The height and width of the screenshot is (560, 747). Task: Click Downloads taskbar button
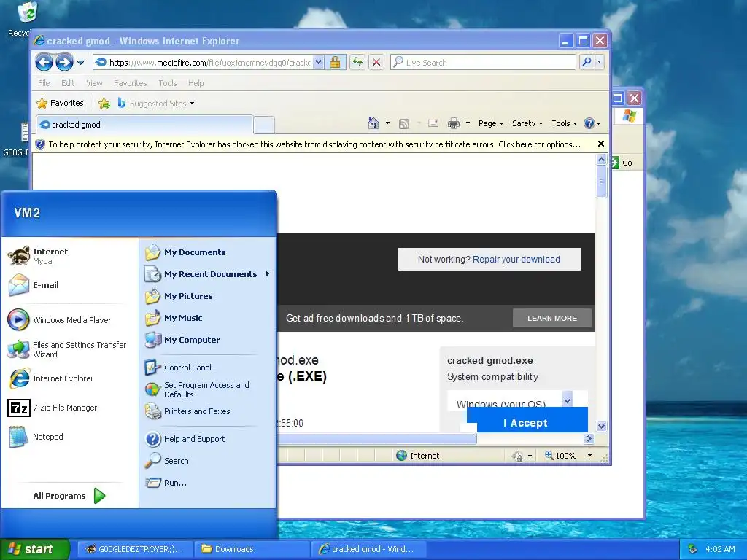pyautogui.click(x=252, y=549)
